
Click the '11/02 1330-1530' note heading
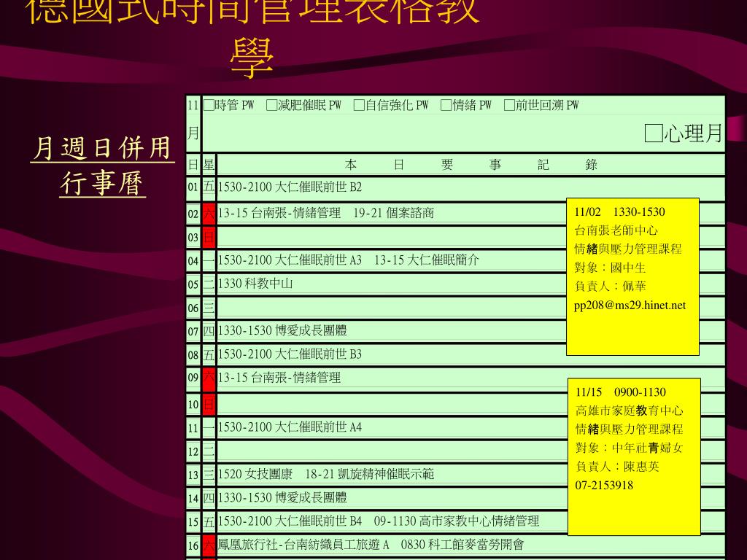619,212
